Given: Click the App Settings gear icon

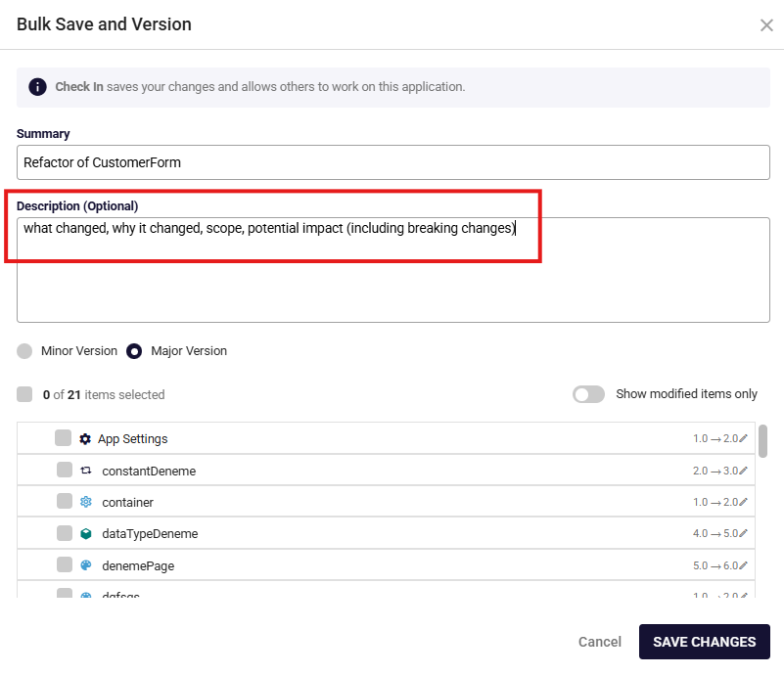Looking at the screenshot, I should (x=85, y=439).
